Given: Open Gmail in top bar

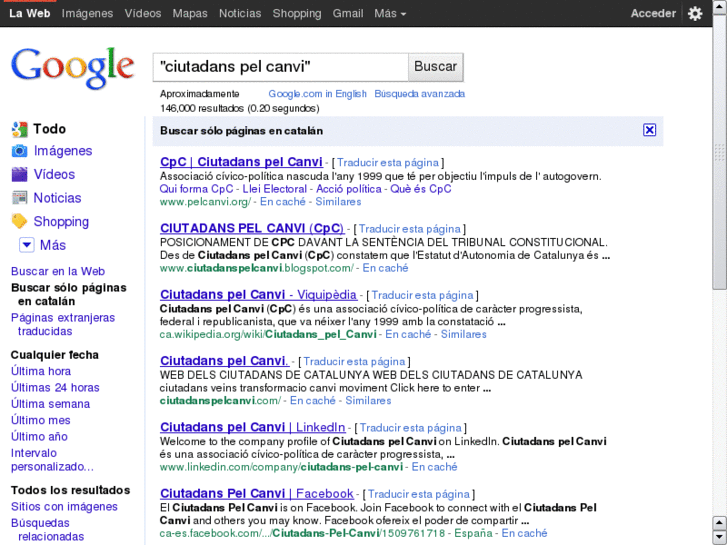Looking at the screenshot, I should [348, 13].
